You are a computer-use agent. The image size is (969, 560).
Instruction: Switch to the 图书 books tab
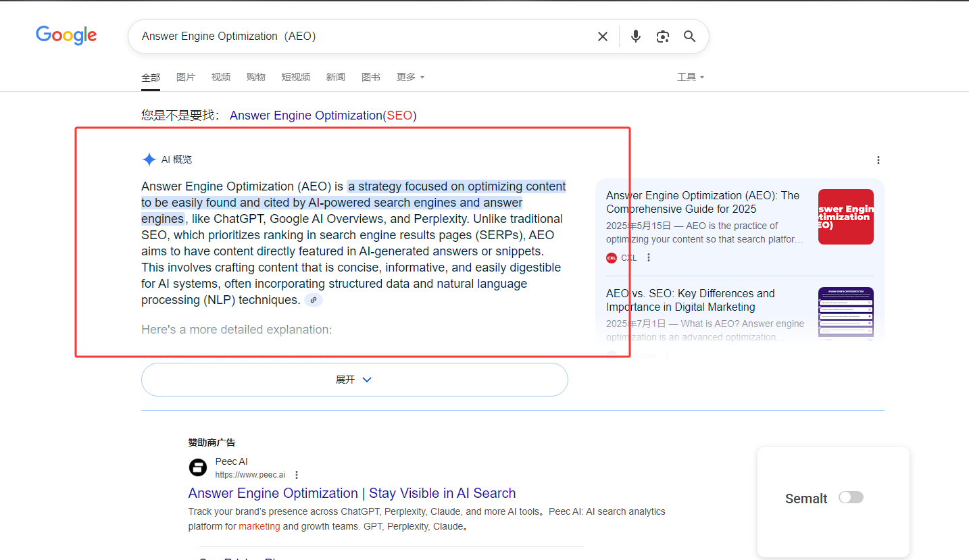coord(371,77)
